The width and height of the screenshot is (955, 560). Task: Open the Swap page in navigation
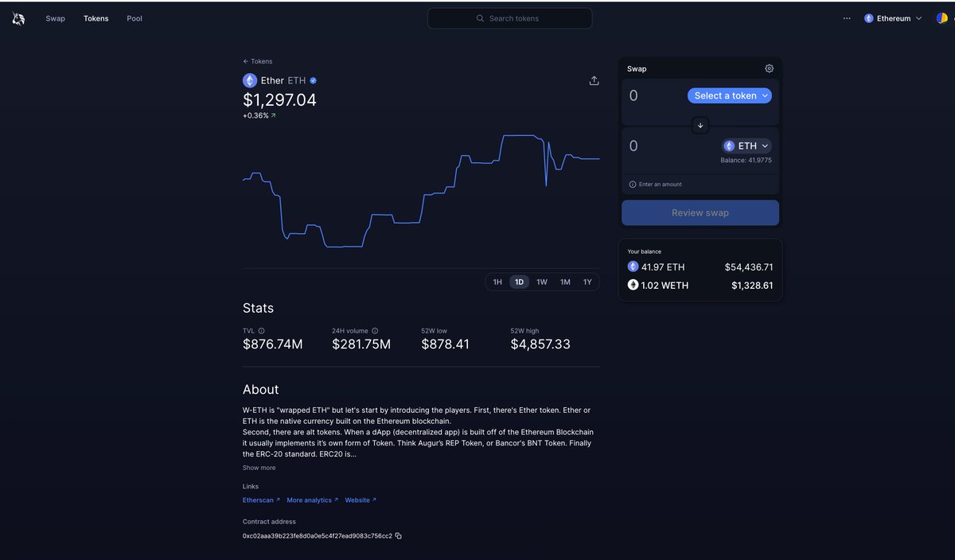click(56, 18)
